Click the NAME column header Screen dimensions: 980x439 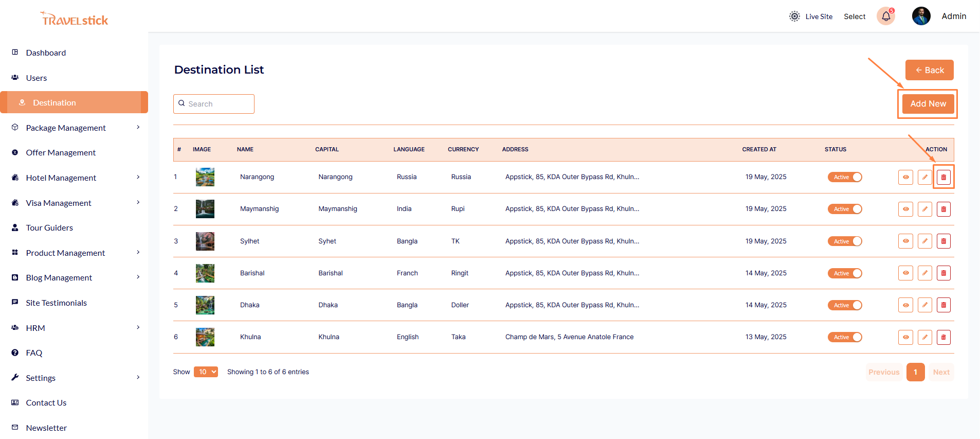pos(245,149)
